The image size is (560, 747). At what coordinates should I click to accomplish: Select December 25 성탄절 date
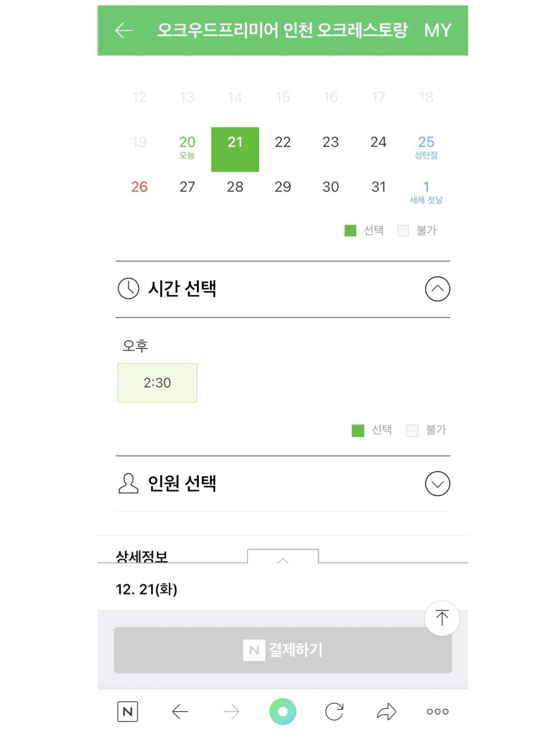click(x=426, y=147)
